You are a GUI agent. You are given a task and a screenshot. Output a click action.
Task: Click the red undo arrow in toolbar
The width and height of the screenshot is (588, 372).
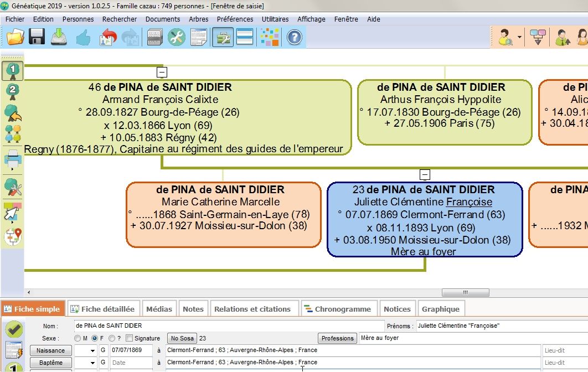tap(108, 38)
